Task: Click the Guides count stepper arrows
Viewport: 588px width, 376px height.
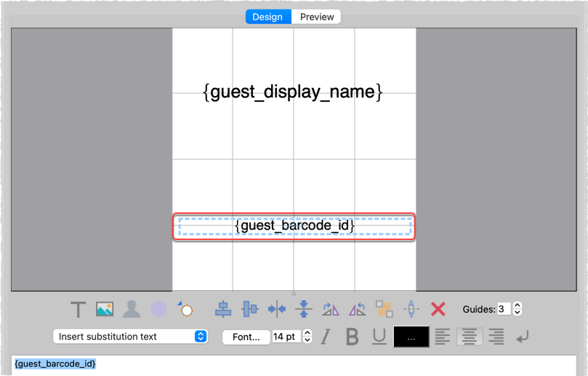Action: (517, 310)
